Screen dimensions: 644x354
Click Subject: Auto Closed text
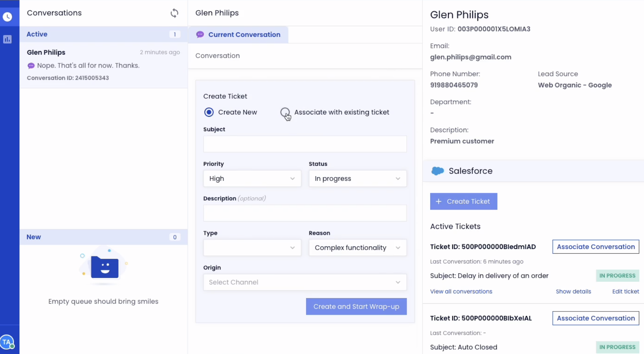464,347
